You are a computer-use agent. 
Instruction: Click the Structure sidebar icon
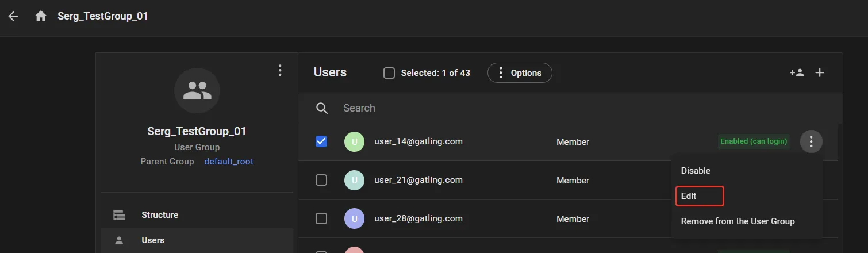pyautogui.click(x=119, y=215)
